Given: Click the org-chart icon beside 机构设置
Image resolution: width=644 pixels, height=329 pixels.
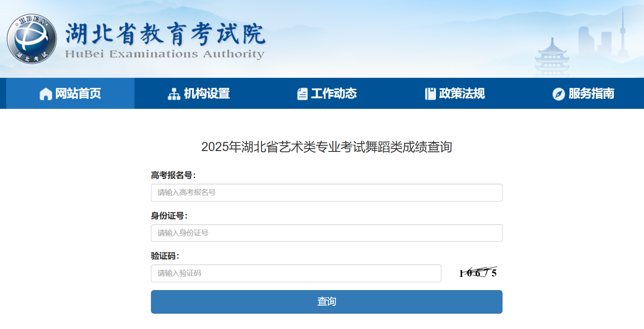Looking at the screenshot, I should [x=174, y=94].
